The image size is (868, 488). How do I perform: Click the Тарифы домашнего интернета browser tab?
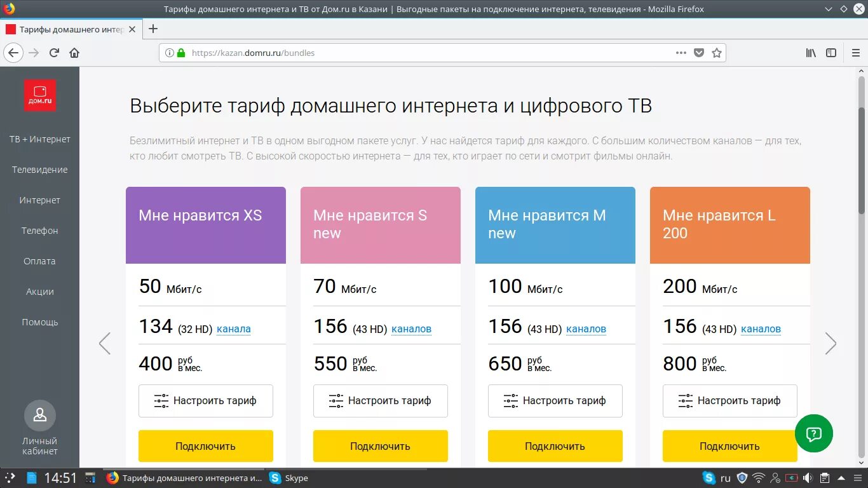pos(71,29)
